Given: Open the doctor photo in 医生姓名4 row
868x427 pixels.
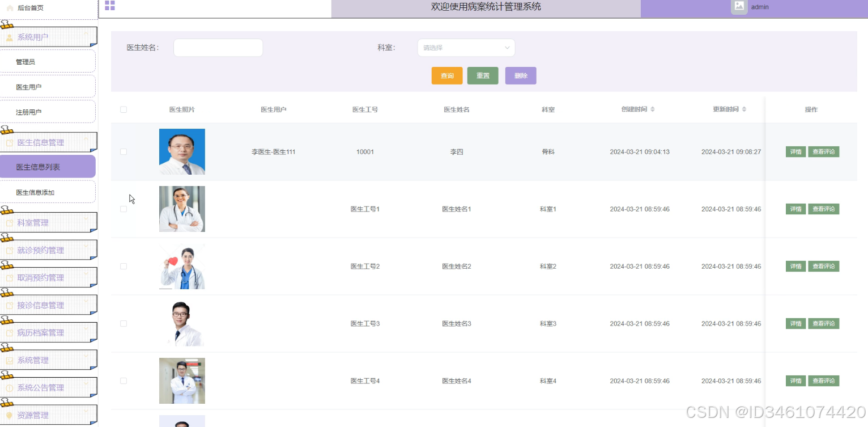Looking at the screenshot, I should coord(182,381).
